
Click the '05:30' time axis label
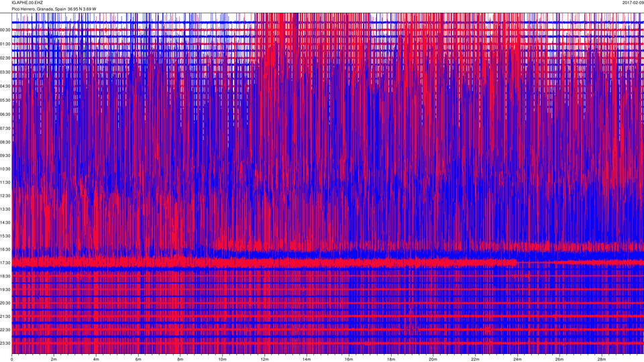tap(5, 100)
